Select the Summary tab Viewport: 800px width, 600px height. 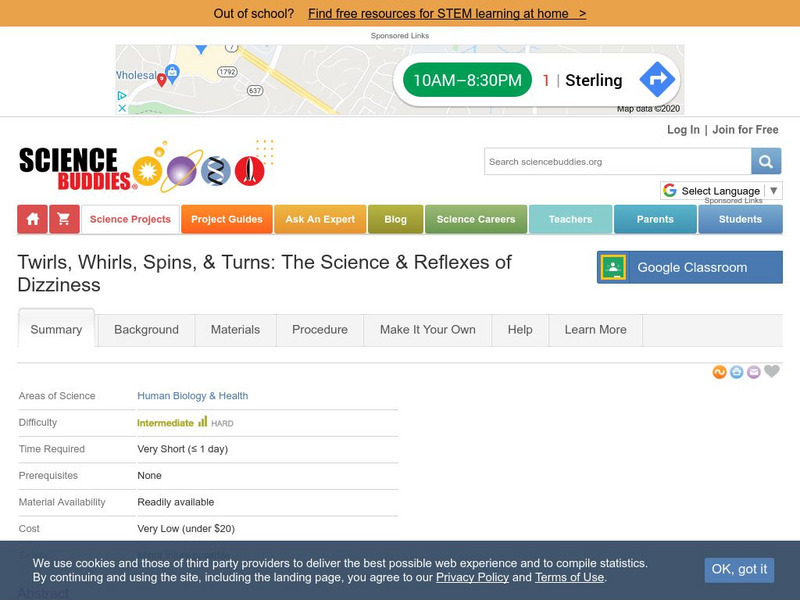(x=56, y=329)
